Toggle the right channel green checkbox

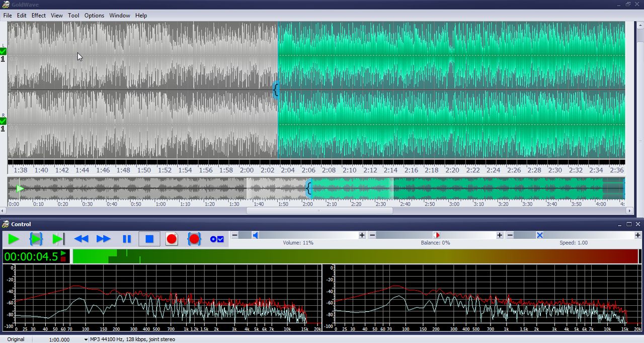[3, 121]
